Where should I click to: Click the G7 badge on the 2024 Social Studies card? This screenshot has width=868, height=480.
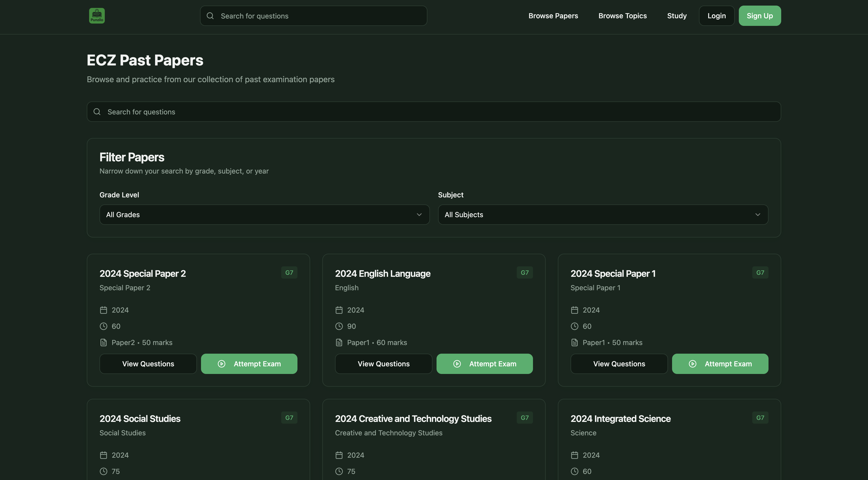pos(289,418)
